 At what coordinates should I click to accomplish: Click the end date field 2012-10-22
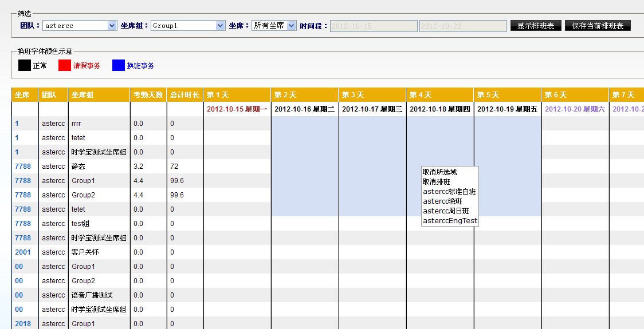tap(463, 26)
